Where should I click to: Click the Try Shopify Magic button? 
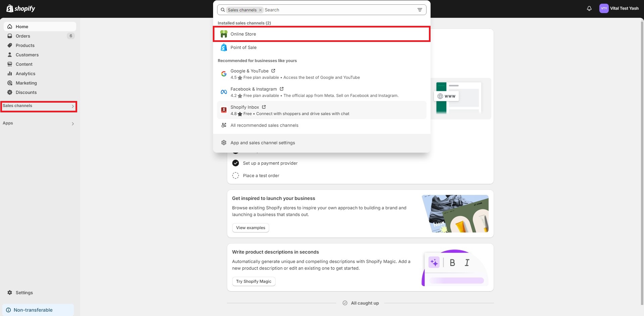[254, 281]
